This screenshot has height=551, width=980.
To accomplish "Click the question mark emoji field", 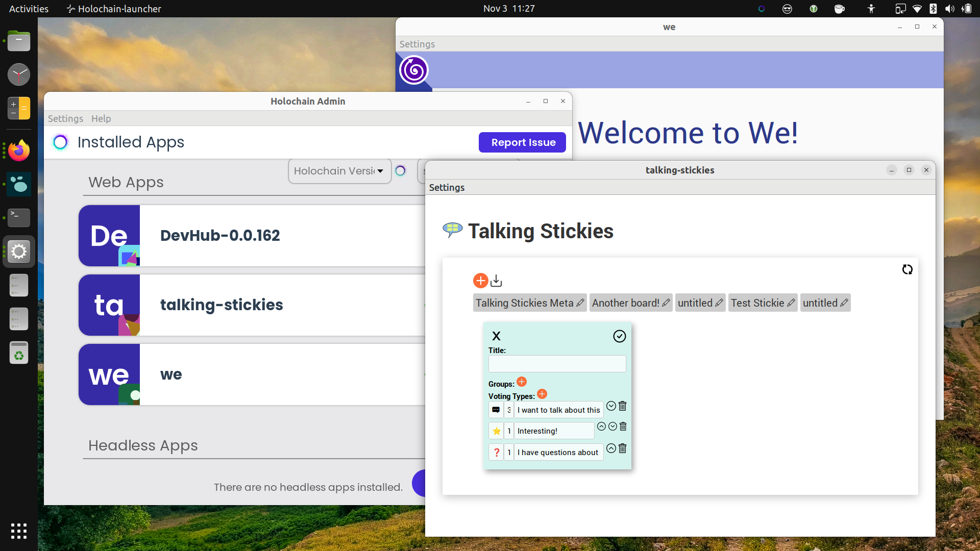I will [496, 453].
